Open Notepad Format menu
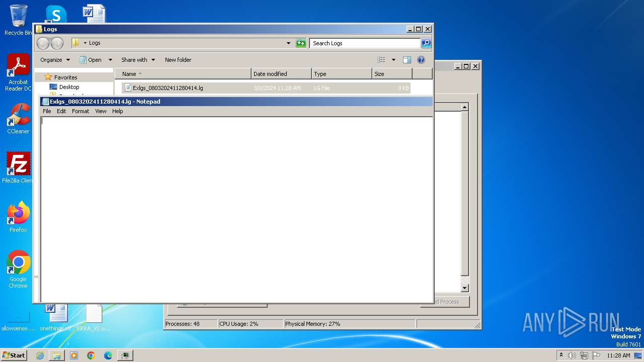Viewport: 644px width, 362px height. point(80,111)
